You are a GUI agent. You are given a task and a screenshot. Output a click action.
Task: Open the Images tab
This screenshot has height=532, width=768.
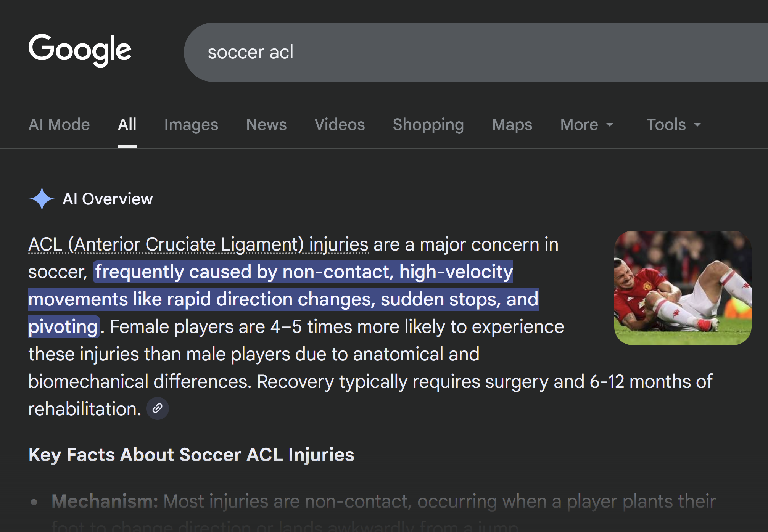pos(191,125)
